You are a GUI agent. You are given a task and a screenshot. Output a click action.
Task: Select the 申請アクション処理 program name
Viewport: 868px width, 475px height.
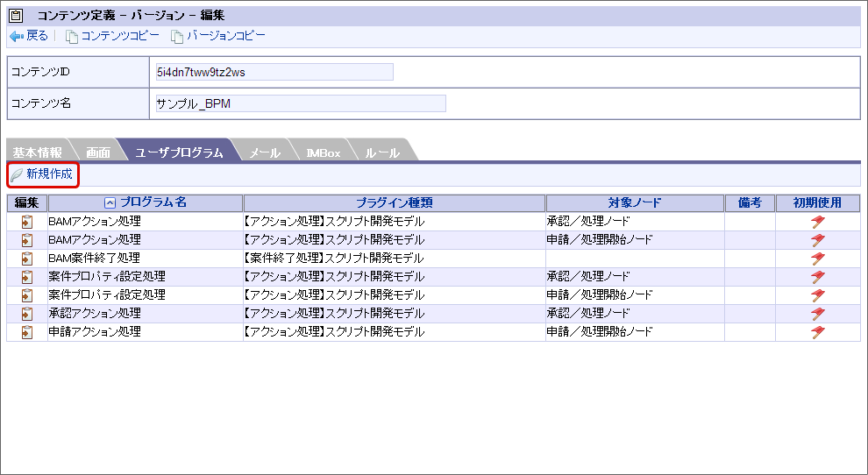(95, 331)
